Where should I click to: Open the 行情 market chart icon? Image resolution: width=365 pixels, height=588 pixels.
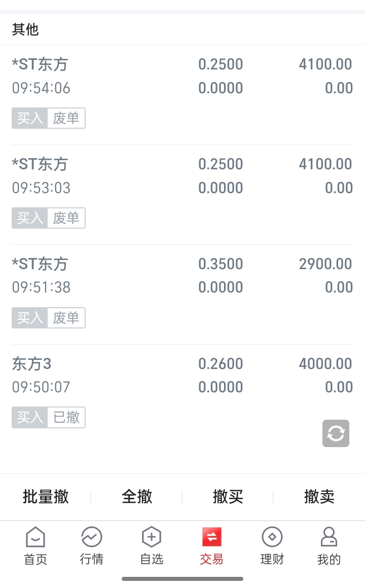[x=92, y=537]
